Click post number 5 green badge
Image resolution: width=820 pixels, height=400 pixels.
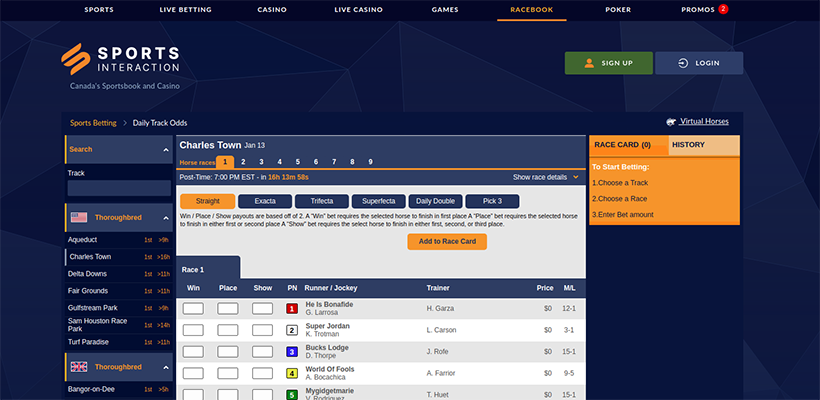pyautogui.click(x=292, y=395)
